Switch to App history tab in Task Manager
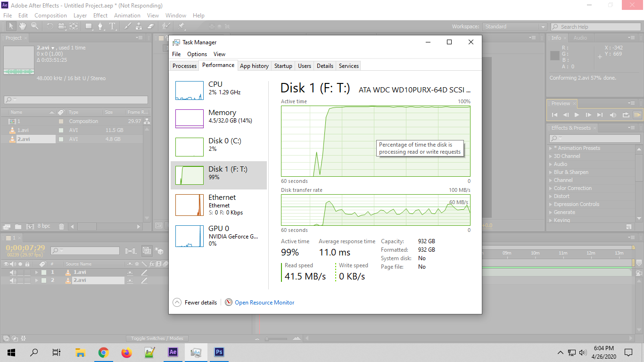Image resolution: width=644 pixels, height=362 pixels. pyautogui.click(x=254, y=66)
